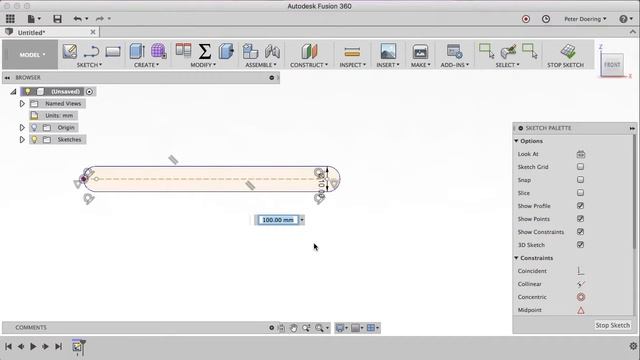Open the Help question mark menu
640x360 pixels.
coord(625,19)
